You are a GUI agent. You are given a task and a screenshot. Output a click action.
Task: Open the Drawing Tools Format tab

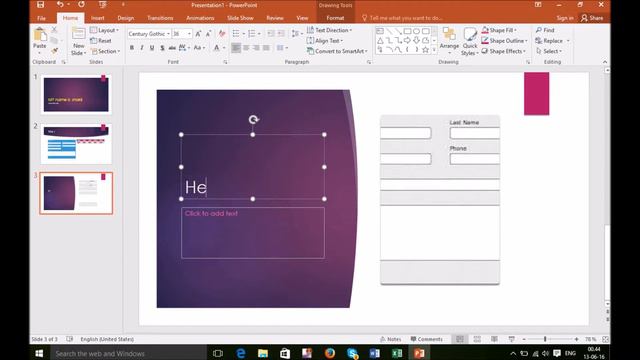click(335, 18)
